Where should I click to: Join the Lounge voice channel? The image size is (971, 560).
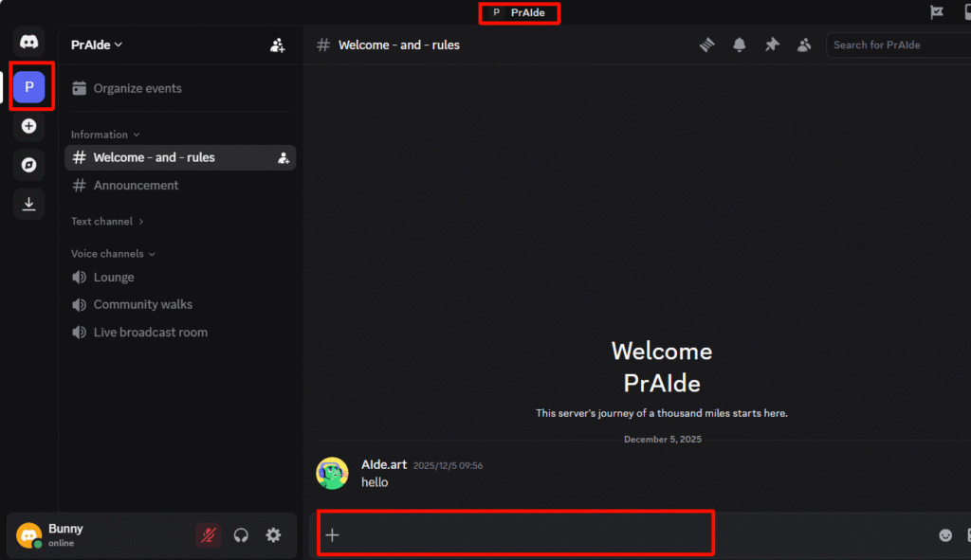(113, 277)
